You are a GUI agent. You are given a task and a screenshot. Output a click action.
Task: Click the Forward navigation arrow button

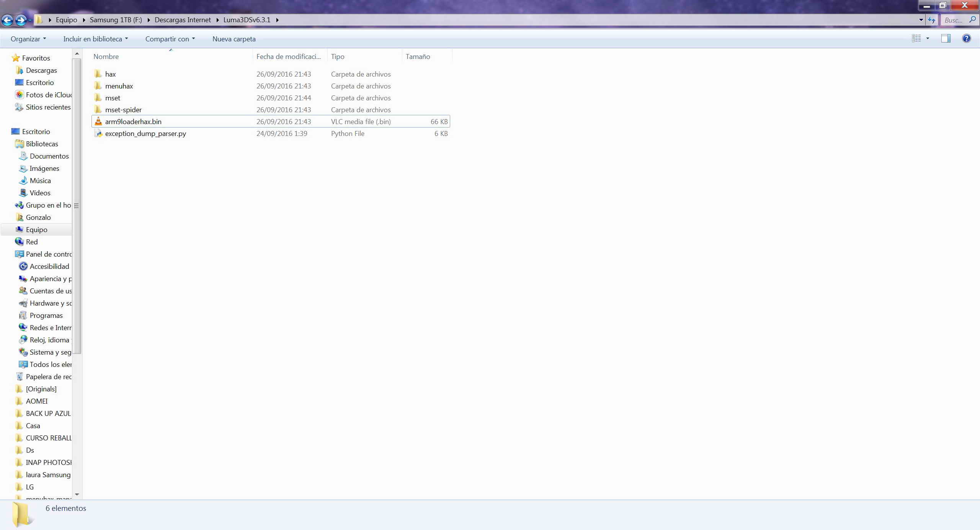21,20
